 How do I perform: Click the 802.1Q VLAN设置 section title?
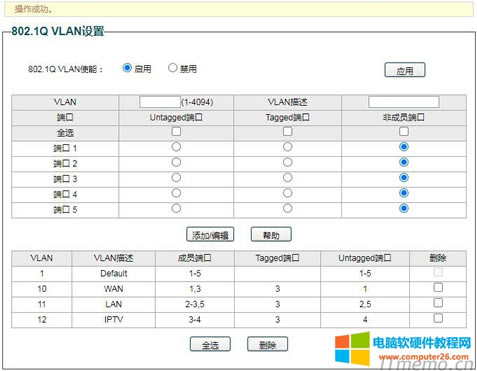(58, 31)
